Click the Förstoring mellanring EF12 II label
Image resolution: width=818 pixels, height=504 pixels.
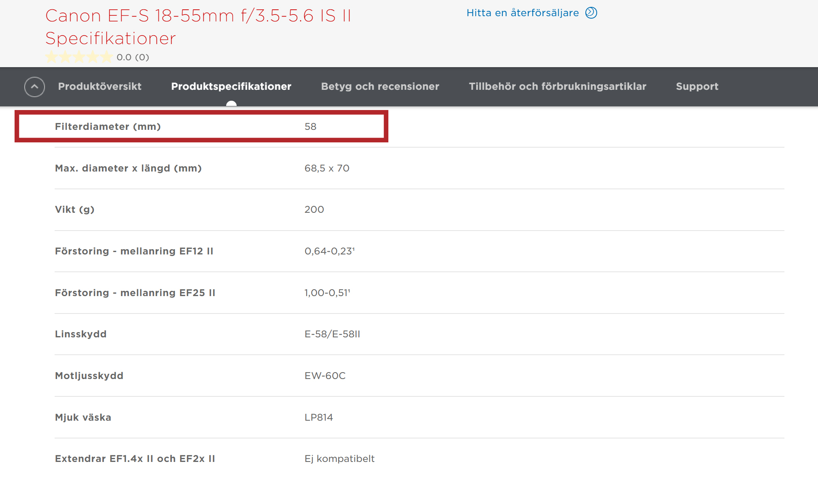[x=134, y=251]
